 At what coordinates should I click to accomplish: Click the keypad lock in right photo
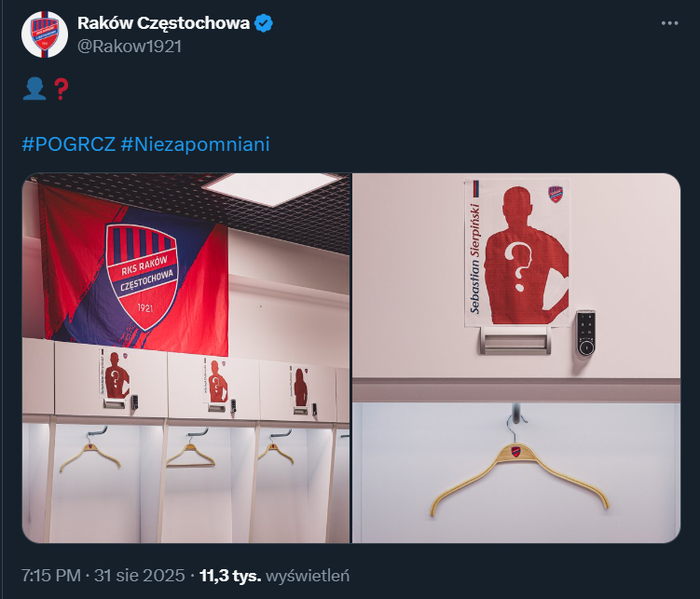(x=585, y=333)
